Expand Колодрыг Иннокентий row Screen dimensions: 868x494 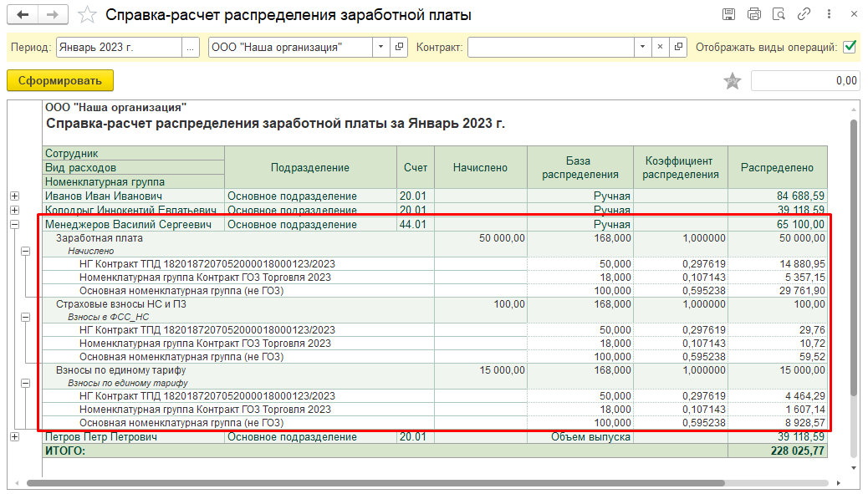[15, 210]
